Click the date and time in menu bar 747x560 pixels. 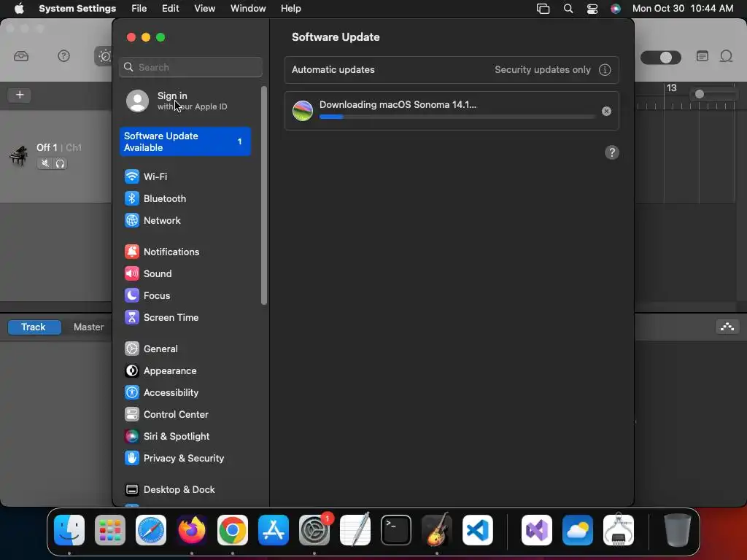[x=683, y=9]
